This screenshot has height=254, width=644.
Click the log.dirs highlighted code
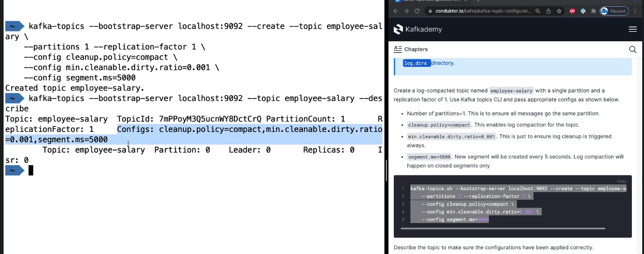[x=416, y=63]
